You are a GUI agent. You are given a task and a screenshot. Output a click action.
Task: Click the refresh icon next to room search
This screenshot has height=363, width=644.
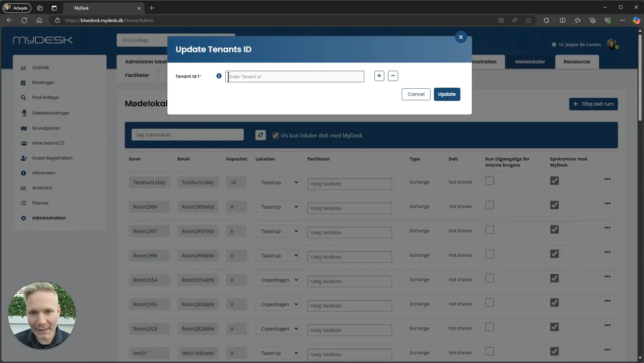(261, 135)
